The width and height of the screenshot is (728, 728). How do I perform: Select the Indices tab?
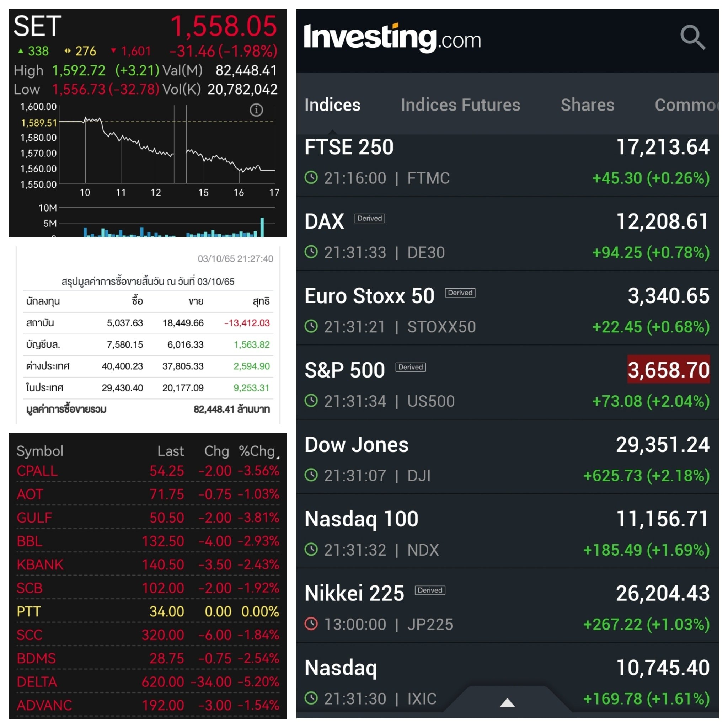[x=332, y=105]
